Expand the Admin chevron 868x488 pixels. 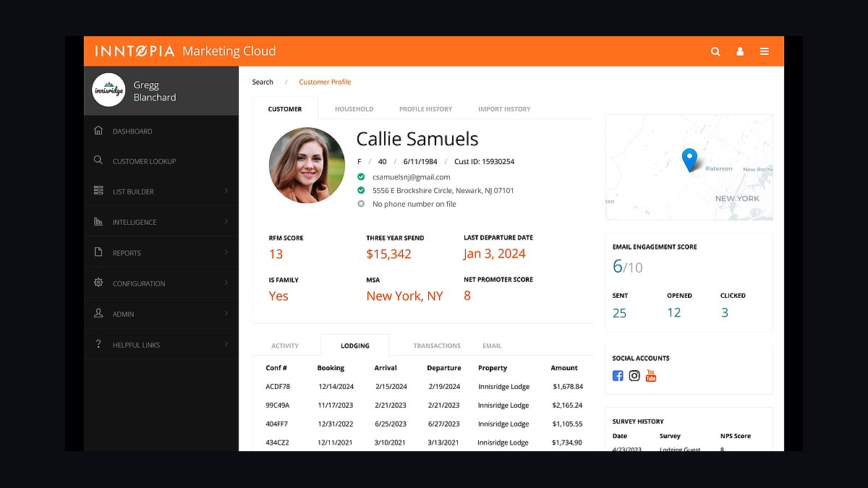click(226, 313)
